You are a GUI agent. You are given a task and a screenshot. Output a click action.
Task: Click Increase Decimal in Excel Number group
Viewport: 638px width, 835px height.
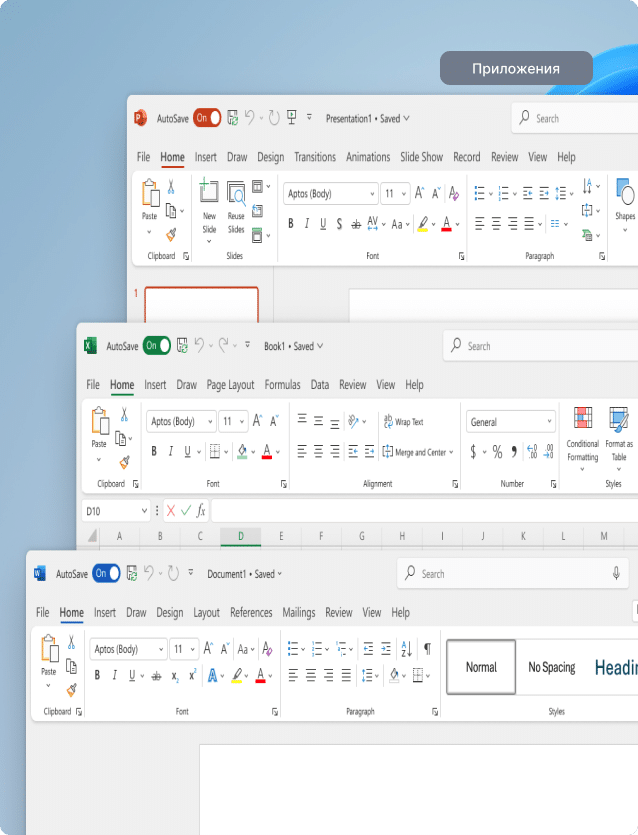click(x=532, y=452)
